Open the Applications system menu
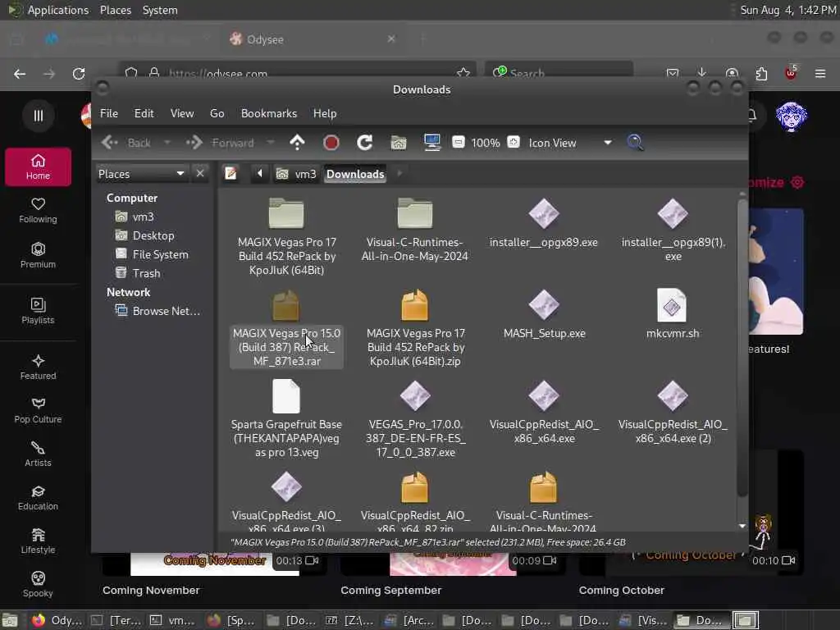Image resolution: width=840 pixels, height=630 pixels. [x=58, y=10]
